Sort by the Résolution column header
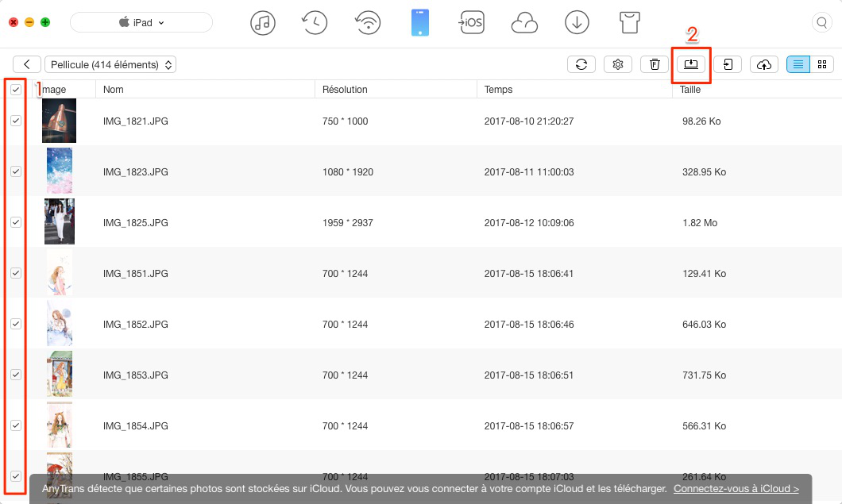The height and width of the screenshot is (504, 842). click(x=345, y=89)
